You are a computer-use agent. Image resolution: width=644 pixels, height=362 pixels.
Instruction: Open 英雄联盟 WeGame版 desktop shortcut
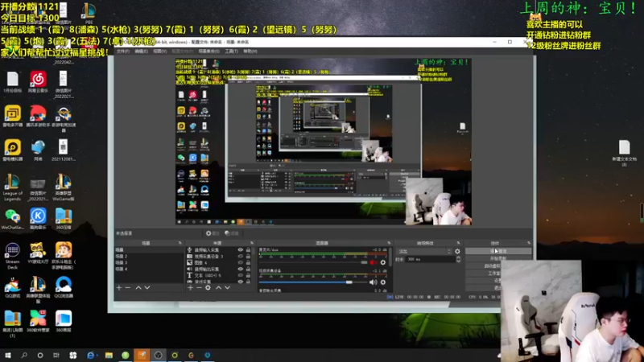[64, 187]
